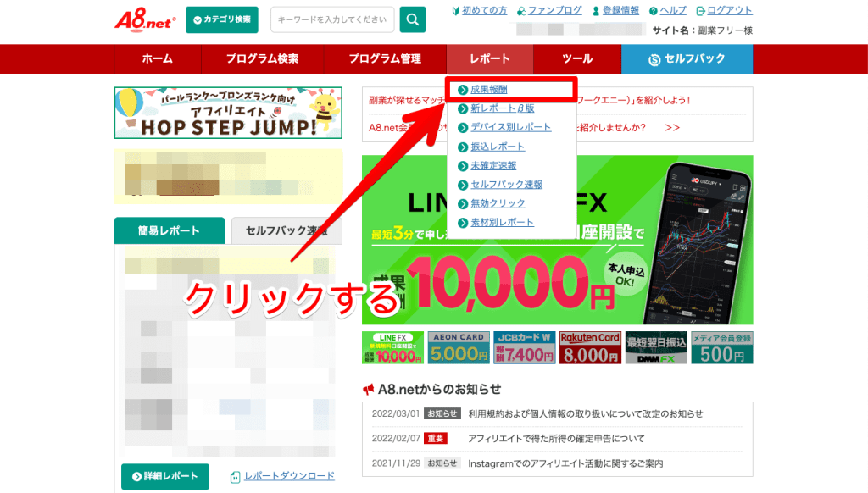Click the A8.net logo
This screenshot has width=868, height=493.
click(x=145, y=20)
